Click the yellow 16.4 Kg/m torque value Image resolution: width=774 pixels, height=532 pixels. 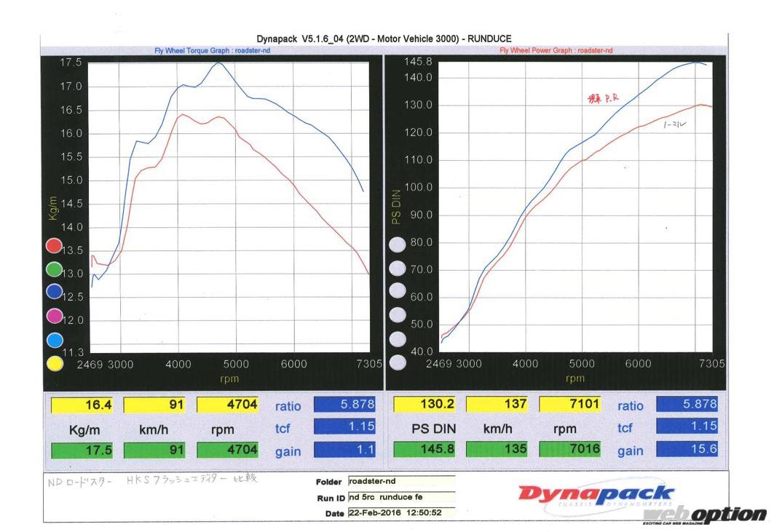coord(82,404)
